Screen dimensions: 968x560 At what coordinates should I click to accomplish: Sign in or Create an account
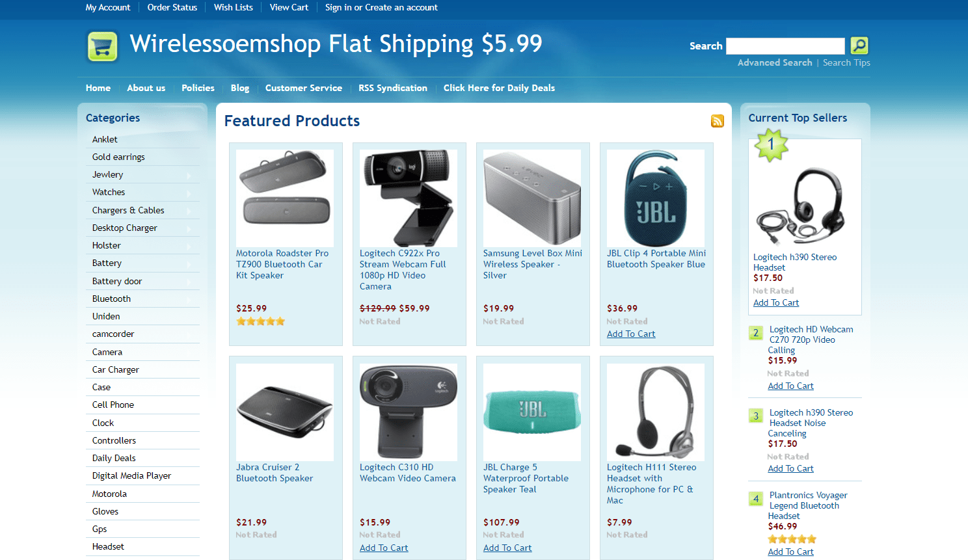pyautogui.click(x=381, y=8)
